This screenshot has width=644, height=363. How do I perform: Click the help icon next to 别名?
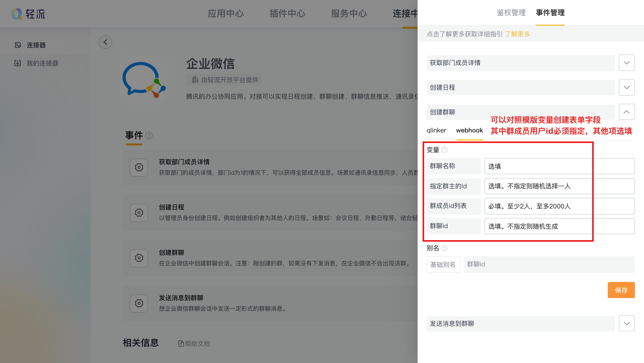445,248
